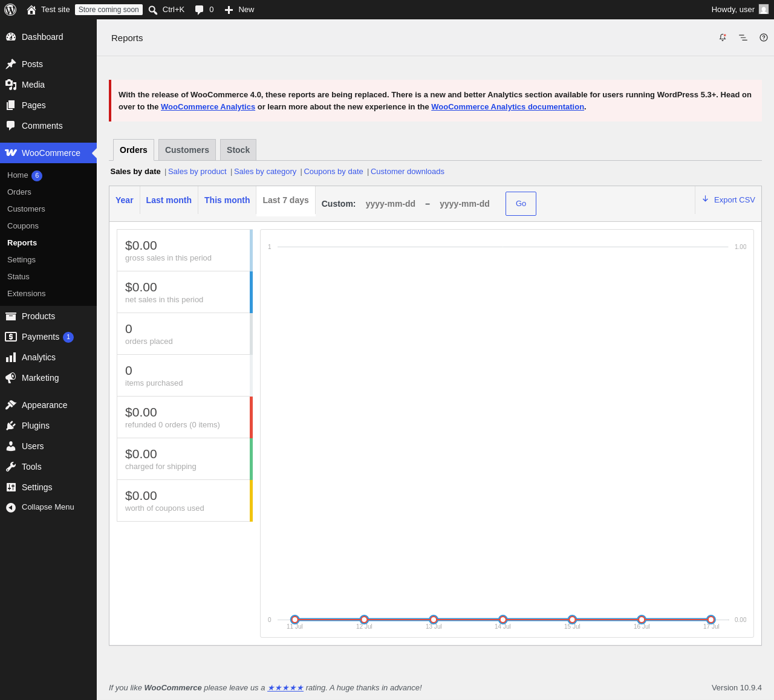
Task: Open WooCommerce Extensions submenu item
Action: coord(48,294)
